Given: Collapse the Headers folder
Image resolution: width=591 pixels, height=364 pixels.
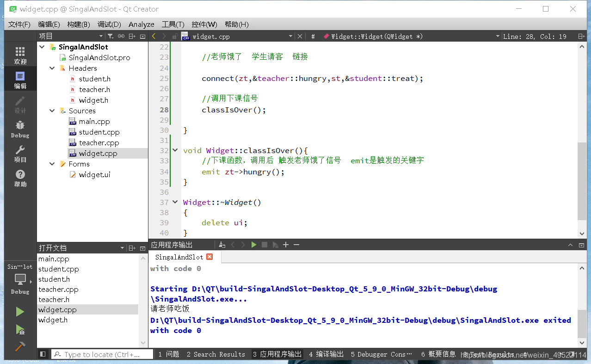Looking at the screenshot, I should [x=52, y=68].
